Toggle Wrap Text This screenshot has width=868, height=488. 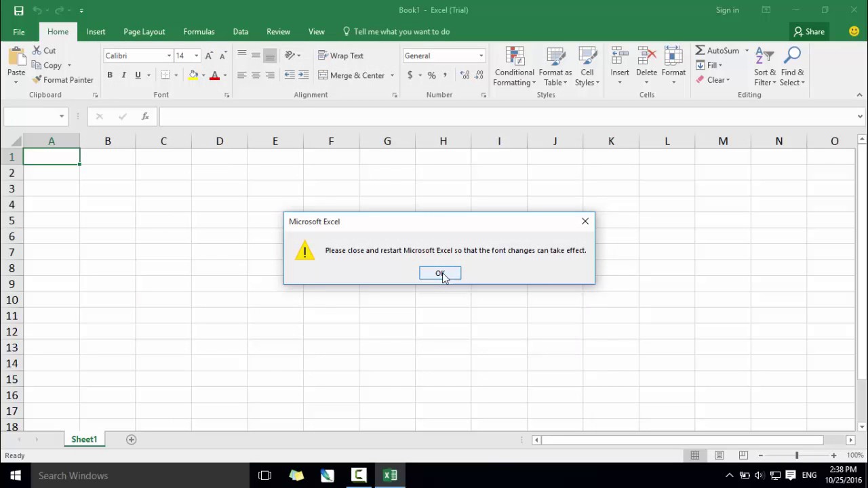click(340, 56)
